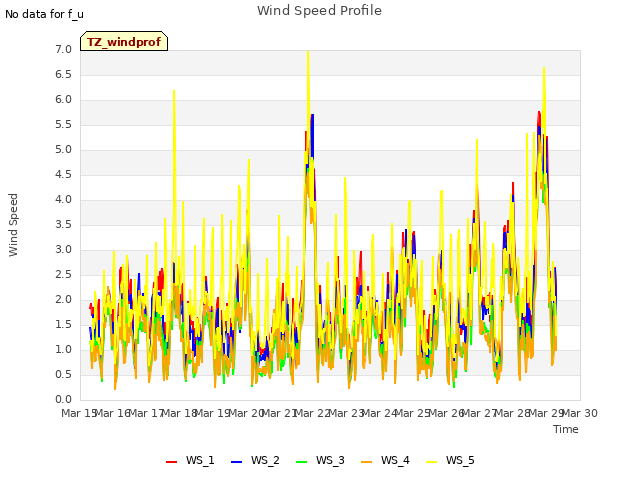Screen dimensions: 640x480
Task: Click the Time x-axis label
Action: [566, 429]
